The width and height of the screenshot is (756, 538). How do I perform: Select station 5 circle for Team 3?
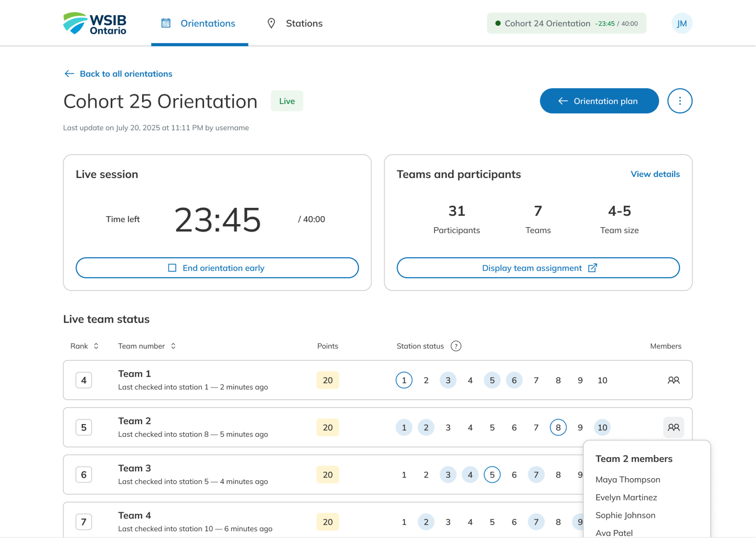492,474
